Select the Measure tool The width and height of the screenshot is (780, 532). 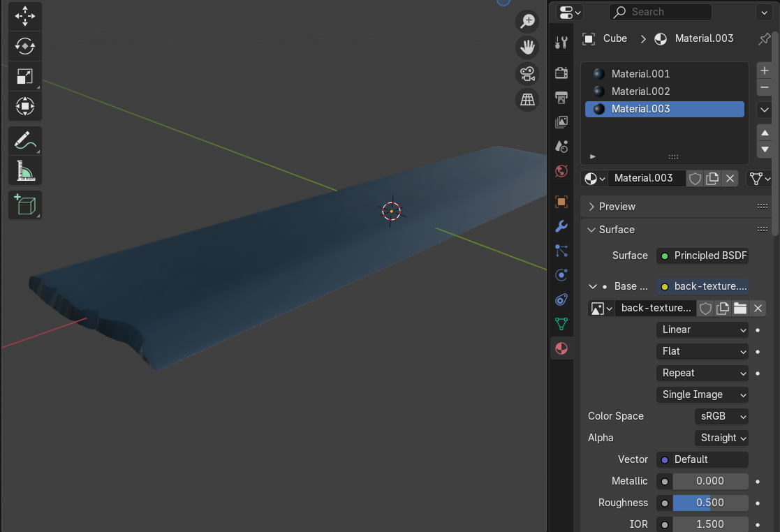point(25,170)
